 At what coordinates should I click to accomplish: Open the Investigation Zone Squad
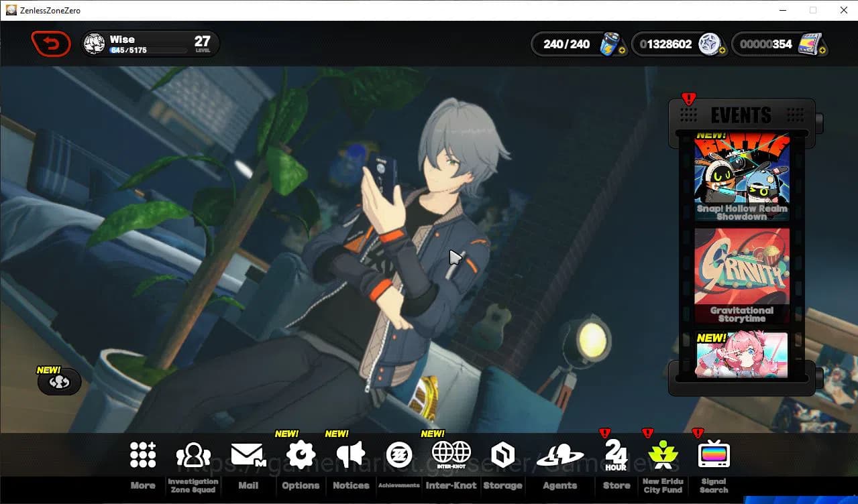(x=193, y=453)
